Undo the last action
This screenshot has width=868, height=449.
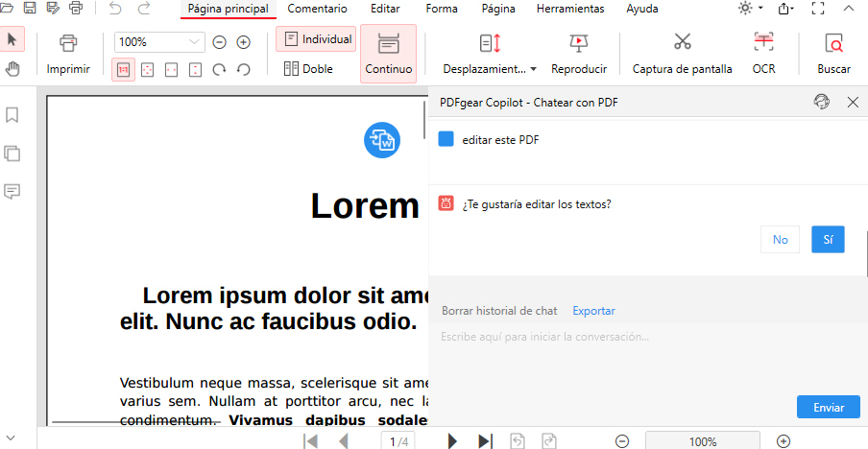[x=115, y=9]
